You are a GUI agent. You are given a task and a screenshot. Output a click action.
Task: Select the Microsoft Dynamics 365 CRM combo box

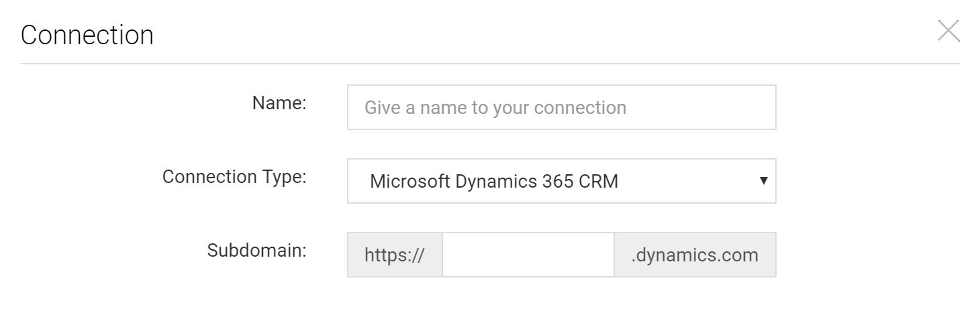click(561, 181)
